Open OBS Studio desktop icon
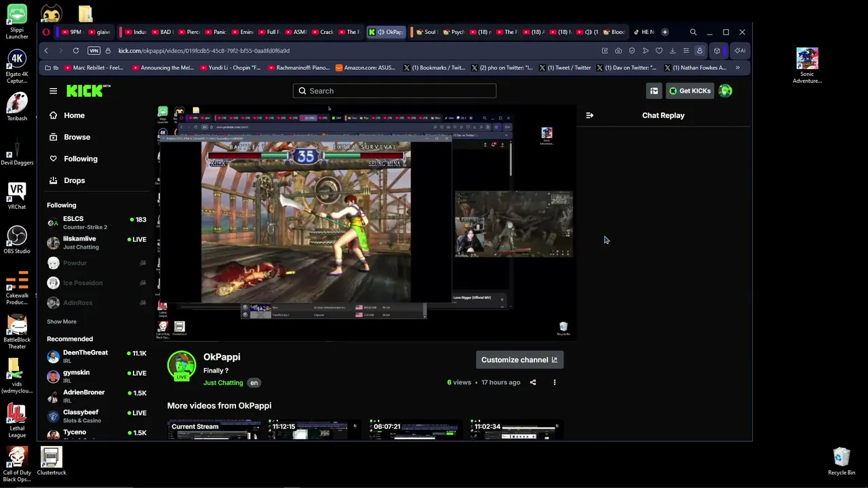Image resolution: width=868 pixels, height=488 pixels. pos(17,240)
